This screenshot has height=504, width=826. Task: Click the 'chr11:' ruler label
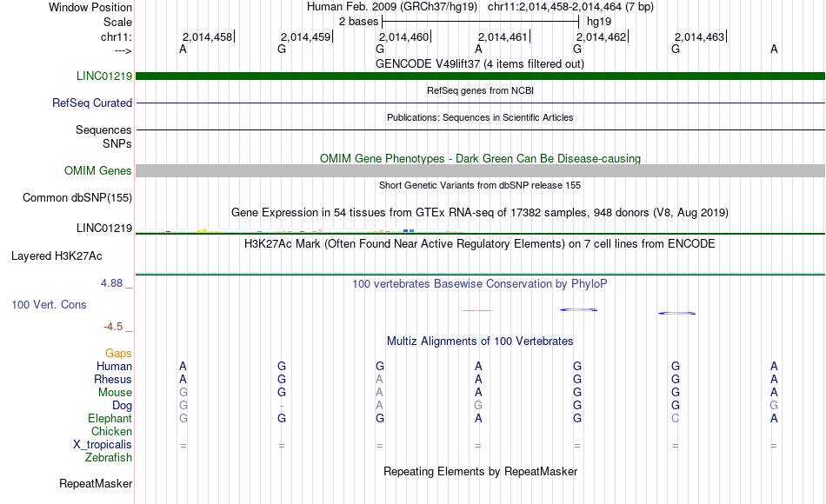(x=116, y=36)
